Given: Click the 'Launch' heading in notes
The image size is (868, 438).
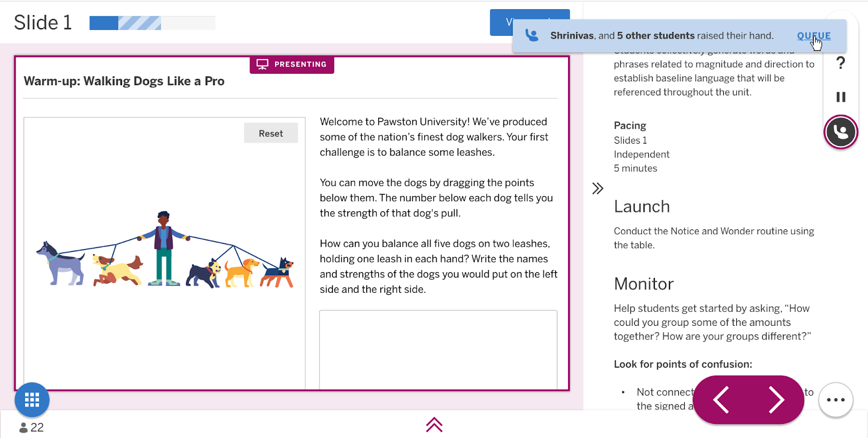Looking at the screenshot, I should tap(642, 207).
